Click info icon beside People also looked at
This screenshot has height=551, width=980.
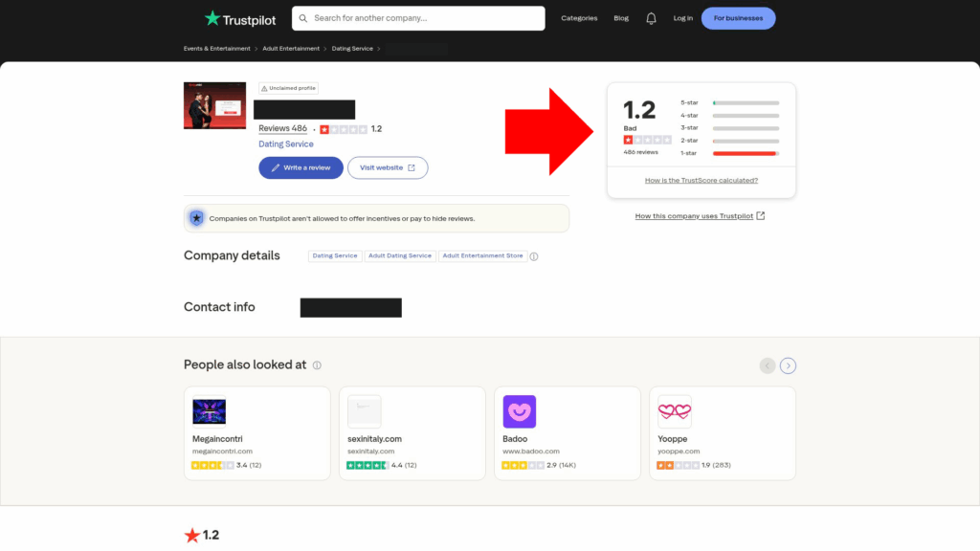click(x=317, y=365)
